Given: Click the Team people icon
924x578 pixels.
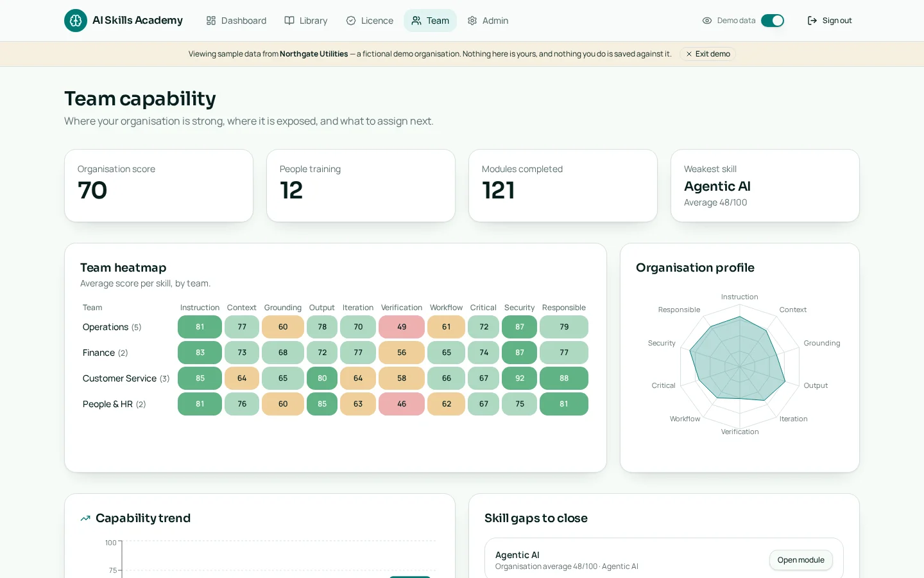Looking at the screenshot, I should 416,21.
